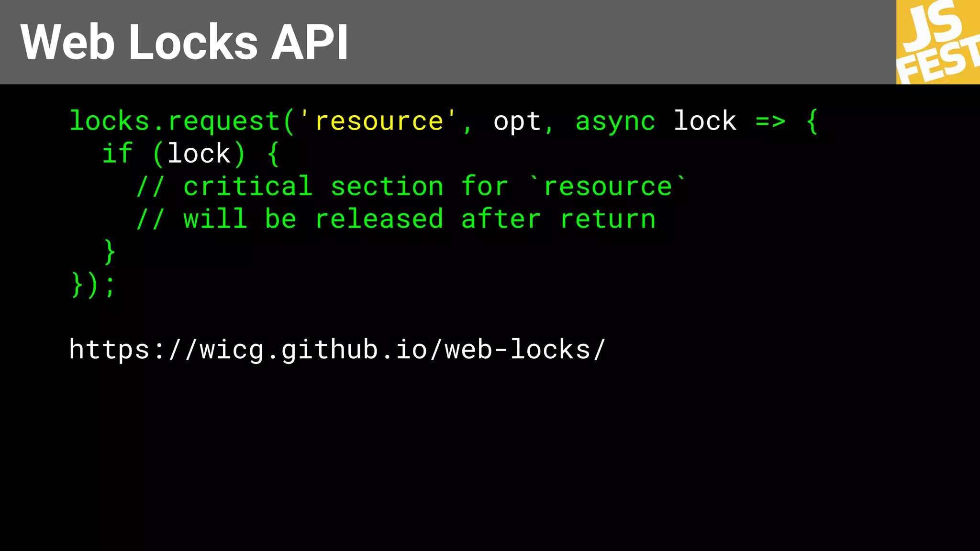
Task: Click the 'Web Locks API' slide title
Action: click(x=184, y=42)
